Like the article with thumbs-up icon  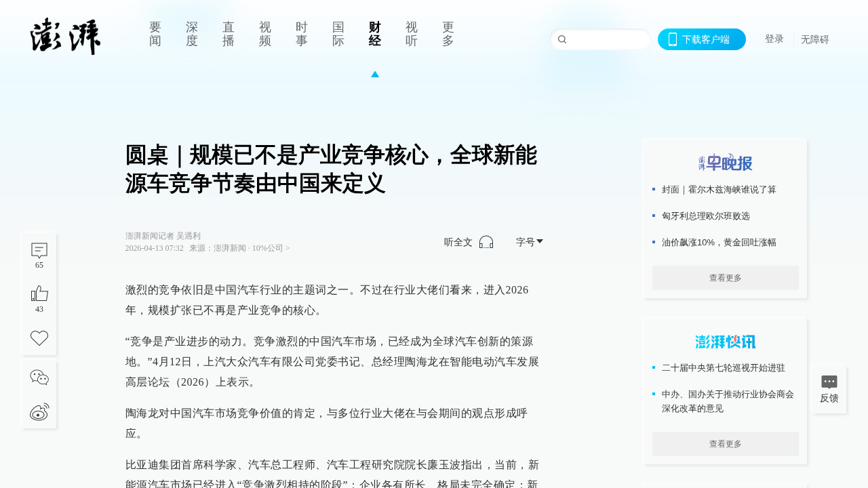(x=39, y=294)
